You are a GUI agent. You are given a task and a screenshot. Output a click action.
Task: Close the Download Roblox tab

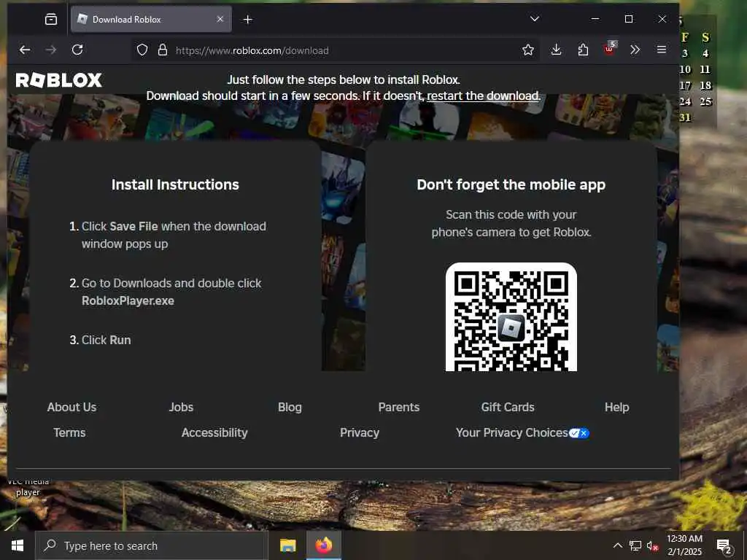pos(220,19)
